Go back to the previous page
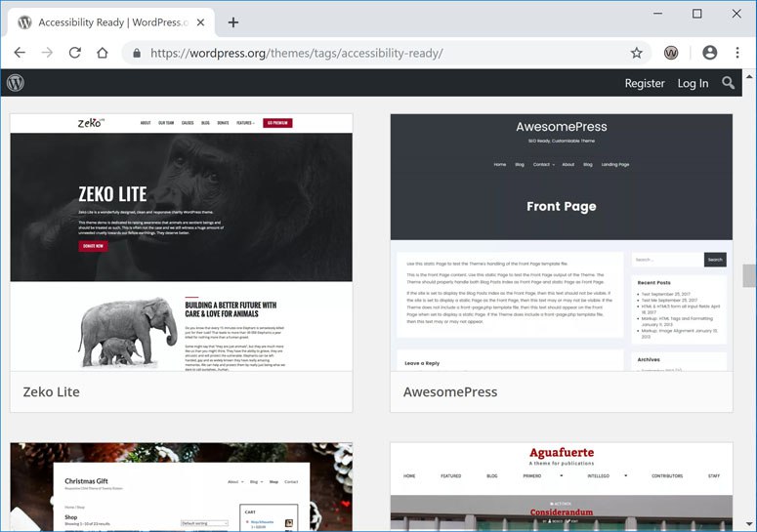Viewport: 757px width, 532px height. (x=20, y=53)
